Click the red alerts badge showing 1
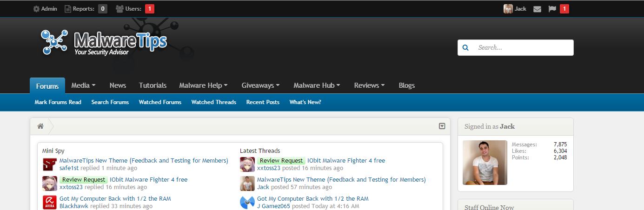The width and height of the screenshot is (644, 210). click(564, 9)
